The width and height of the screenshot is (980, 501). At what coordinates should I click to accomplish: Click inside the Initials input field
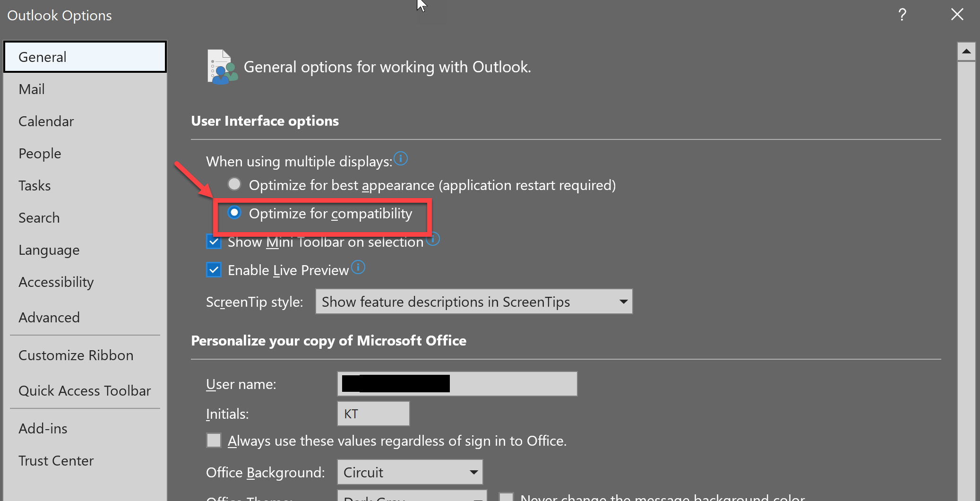click(x=373, y=413)
